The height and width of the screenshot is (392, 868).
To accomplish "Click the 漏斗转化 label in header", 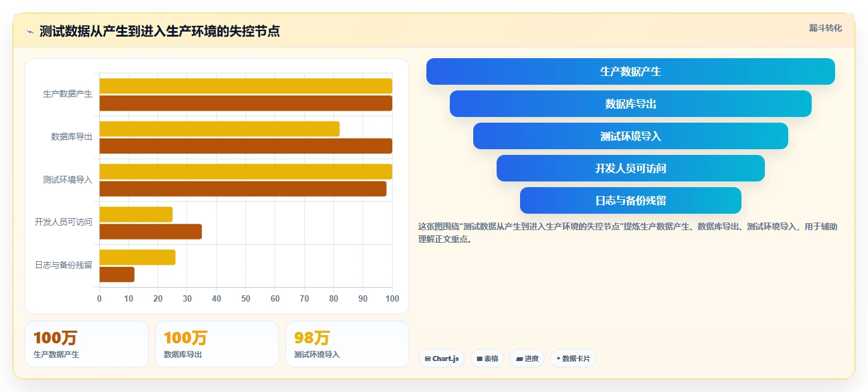I will [825, 28].
